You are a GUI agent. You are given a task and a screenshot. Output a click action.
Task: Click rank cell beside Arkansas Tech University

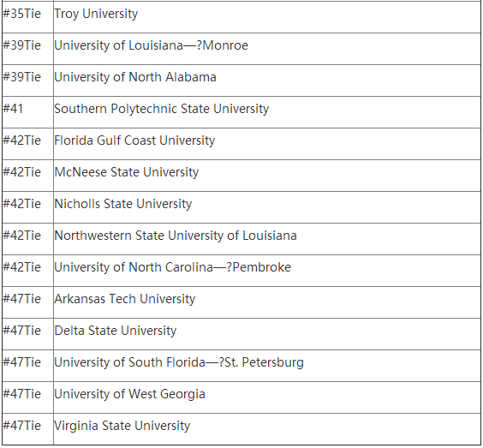point(27,302)
